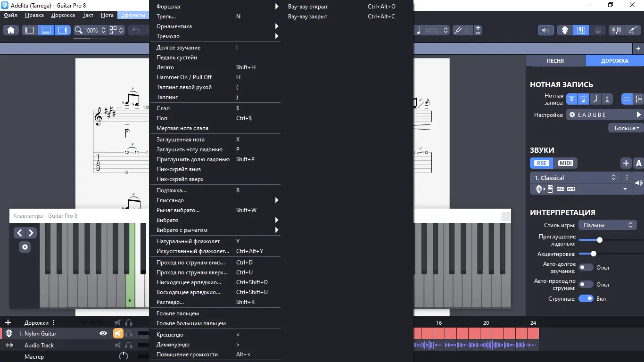Image resolution: width=644 pixels, height=362 pixels.
Task: Open the fretboard view icon
Action: point(564,30)
